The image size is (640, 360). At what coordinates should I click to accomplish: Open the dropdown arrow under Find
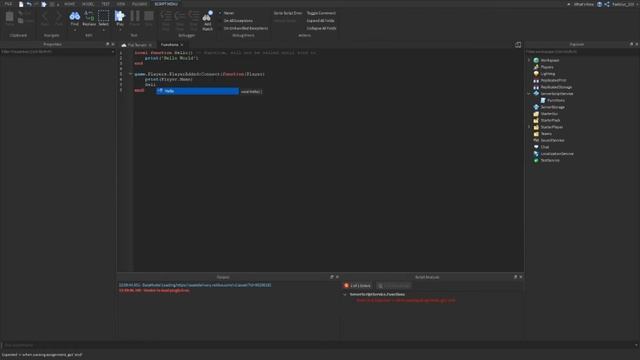75,30
